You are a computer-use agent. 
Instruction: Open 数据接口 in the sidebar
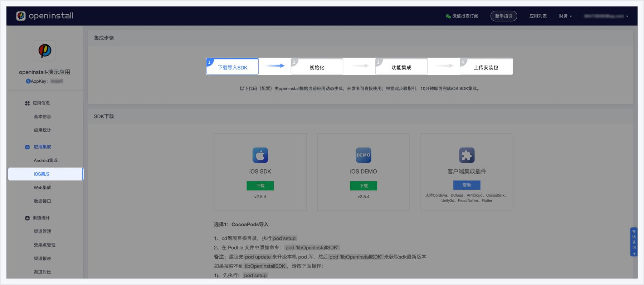42,201
